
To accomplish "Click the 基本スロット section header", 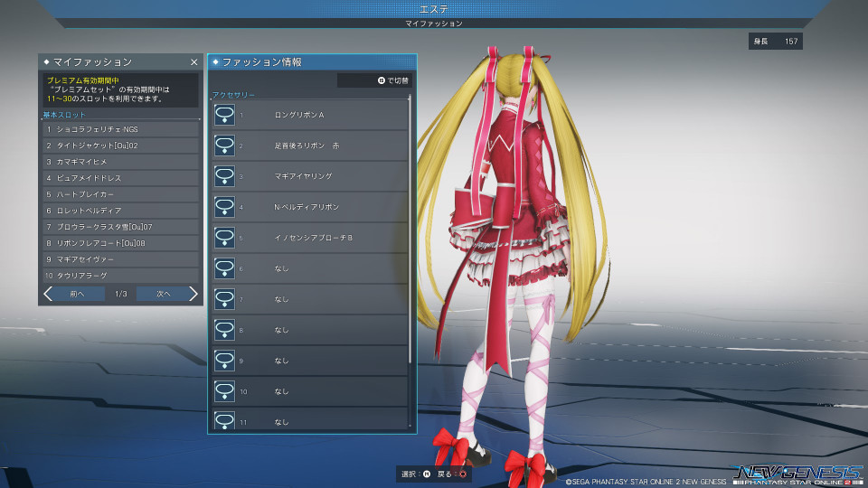I will click(65, 115).
